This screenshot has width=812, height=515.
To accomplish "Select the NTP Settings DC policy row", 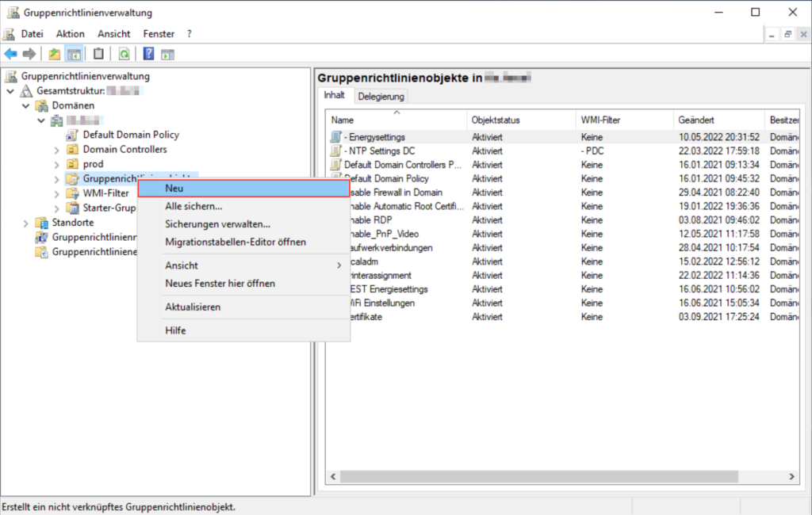I will coord(379,151).
